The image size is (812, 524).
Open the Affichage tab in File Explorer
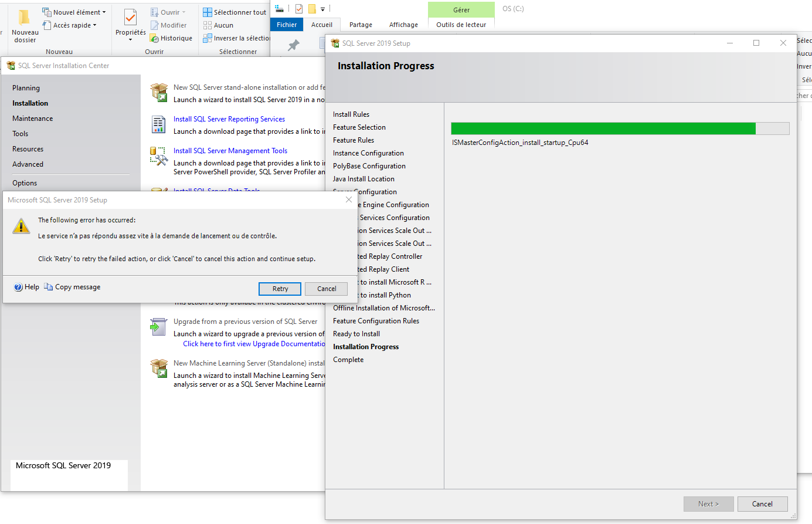pyautogui.click(x=403, y=25)
